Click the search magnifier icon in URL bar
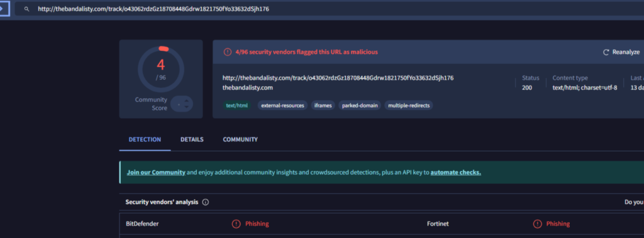Image resolution: width=644 pixels, height=238 pixels. 26,9
